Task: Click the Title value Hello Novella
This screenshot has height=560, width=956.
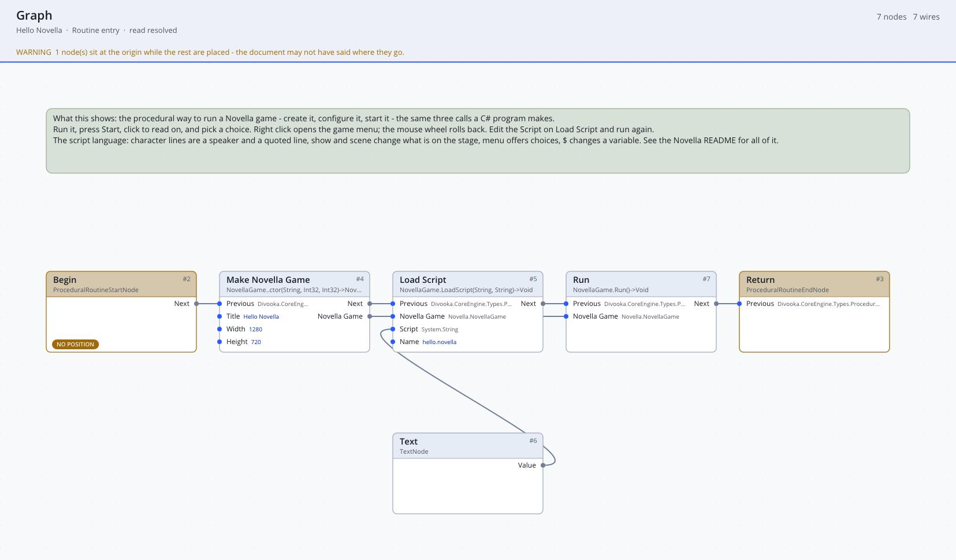Action: pyautogui.click(x=261, y=316)
